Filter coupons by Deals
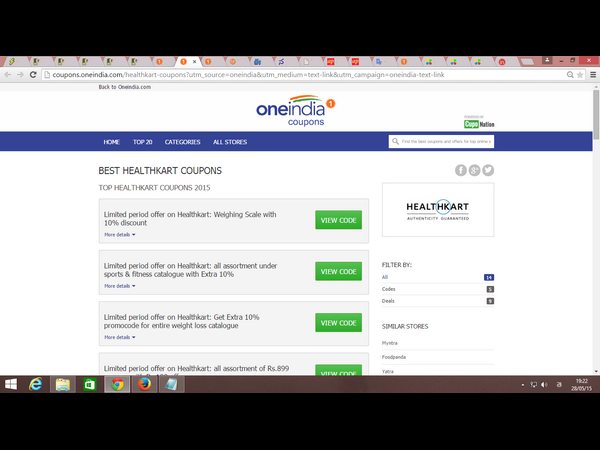Image resolution: width=600 pixels, height=450 pixels. (x=388, y=301)
